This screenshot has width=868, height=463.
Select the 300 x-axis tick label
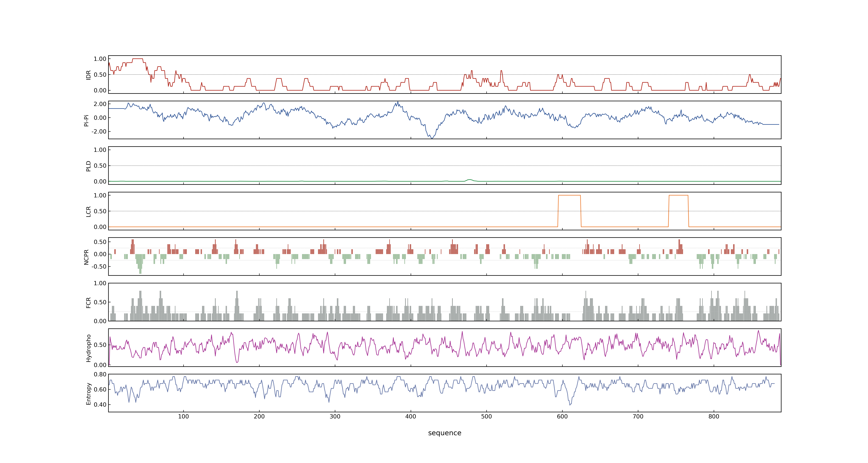click(335, 416)
